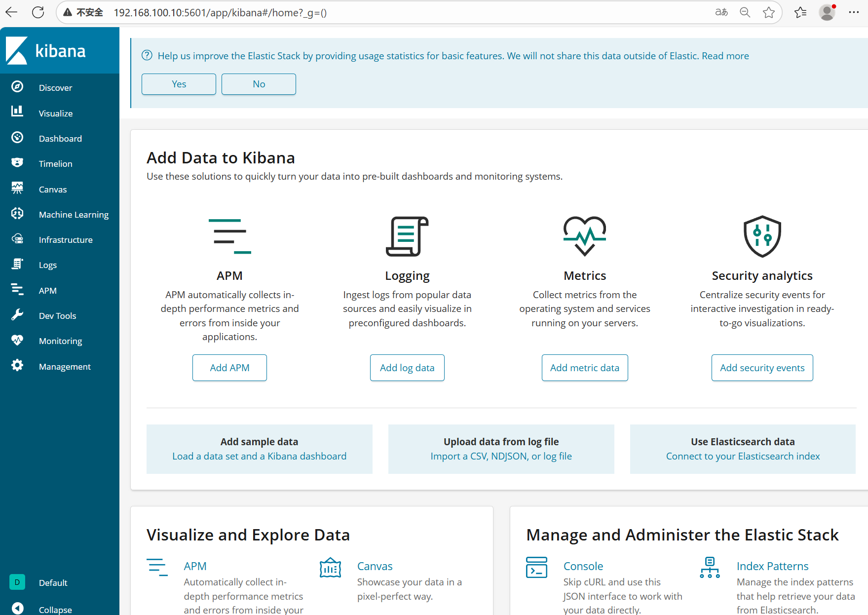Image resolution: width=868 pixels, height=615 pixels.
Task: Open Dashboard via its gauge icon
Action: click(17, 137)
